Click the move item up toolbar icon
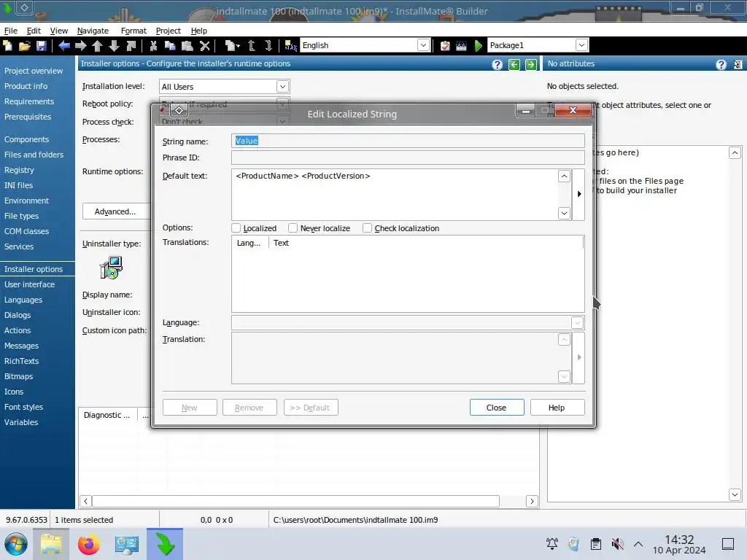This screenshot has width=747, height=560. click(x=252, y=46)
